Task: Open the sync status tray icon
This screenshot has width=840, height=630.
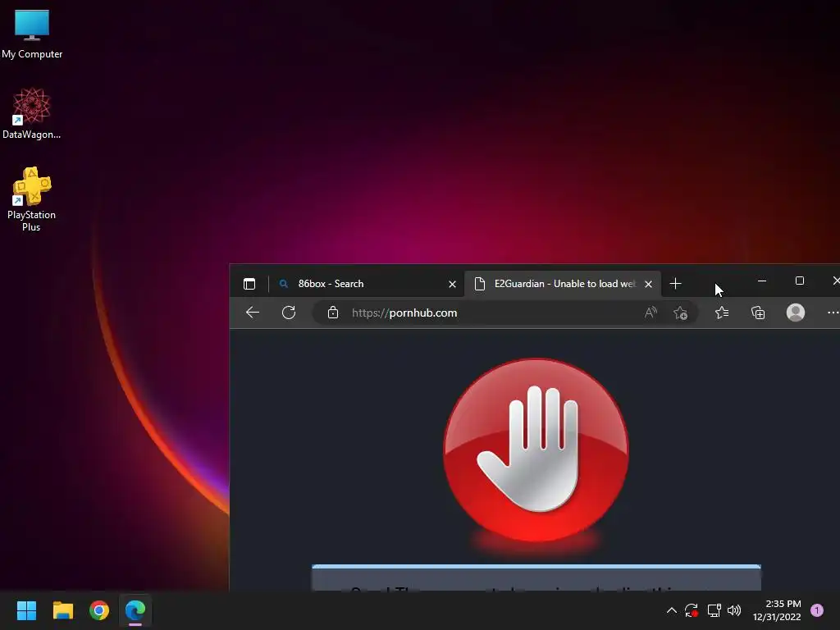Action: pyautogui.click(x=692, y=610)
